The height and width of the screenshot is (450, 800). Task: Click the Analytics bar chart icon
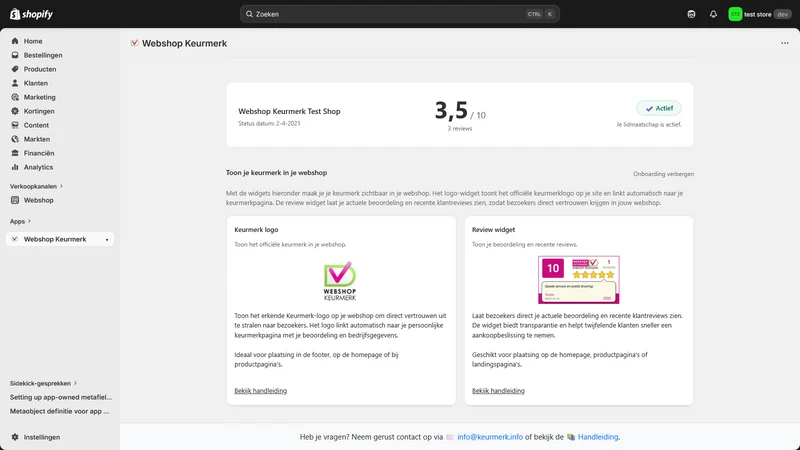pyautogui.click(x=15, y=167)
